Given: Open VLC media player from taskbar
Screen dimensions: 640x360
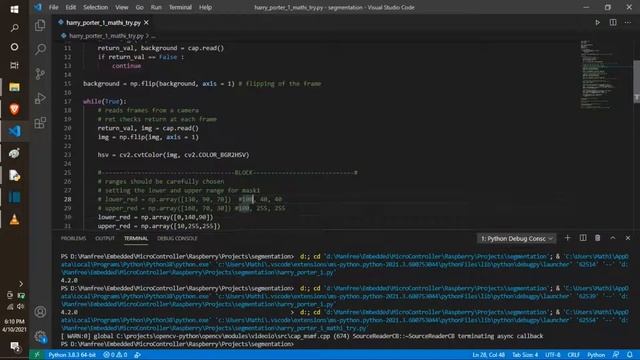Looking at the screenshot, I should click(x=14, y=220).
